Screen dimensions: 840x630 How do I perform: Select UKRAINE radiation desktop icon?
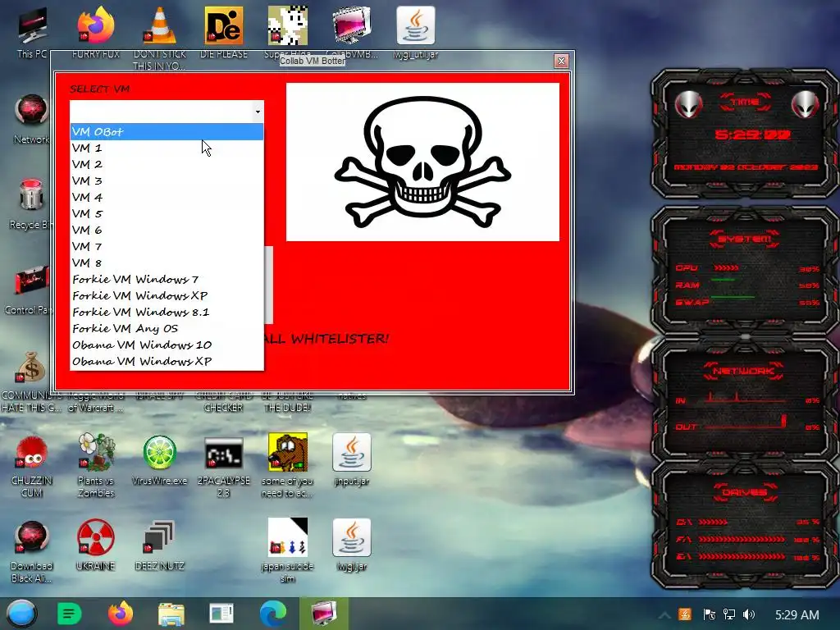click(96, 546)
